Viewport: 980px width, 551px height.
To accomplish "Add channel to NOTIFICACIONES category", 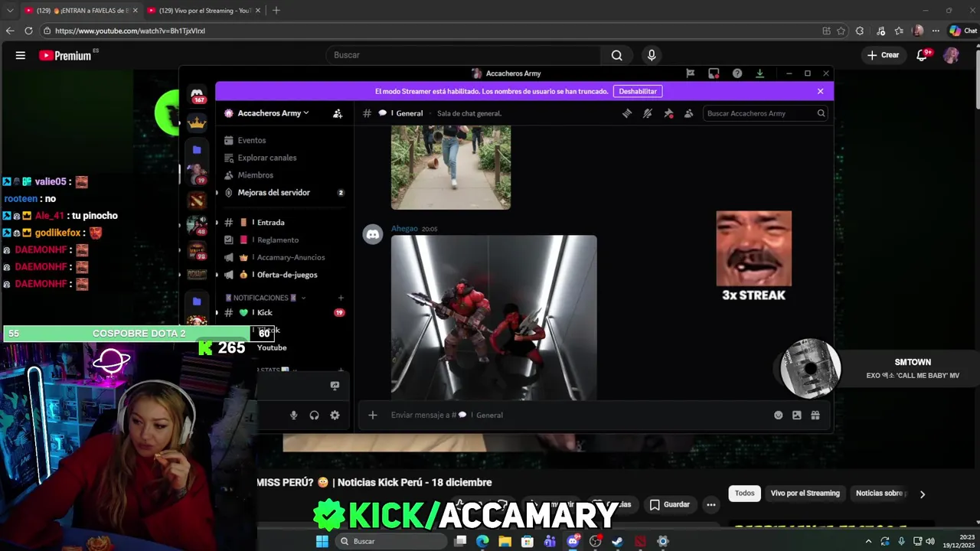I will click(x=341, y=298).
